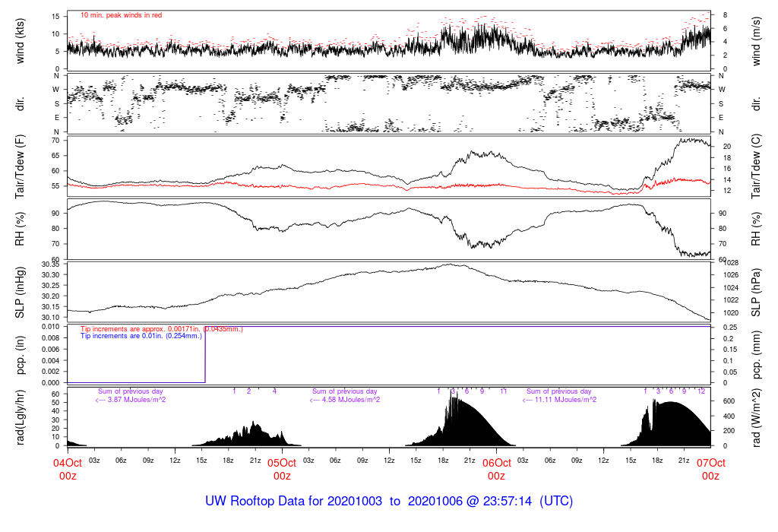778x532 pixels.
Task: Click the UW Rooftop Data chart title
Action: [388, 502]
